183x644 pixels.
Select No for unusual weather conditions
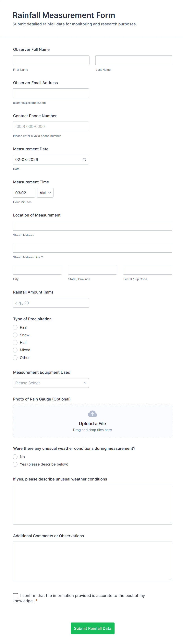point(15,457)
